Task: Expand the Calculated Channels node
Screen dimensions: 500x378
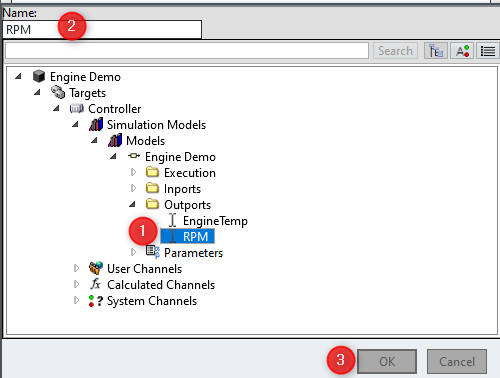Action: click(x=76, y=284)
